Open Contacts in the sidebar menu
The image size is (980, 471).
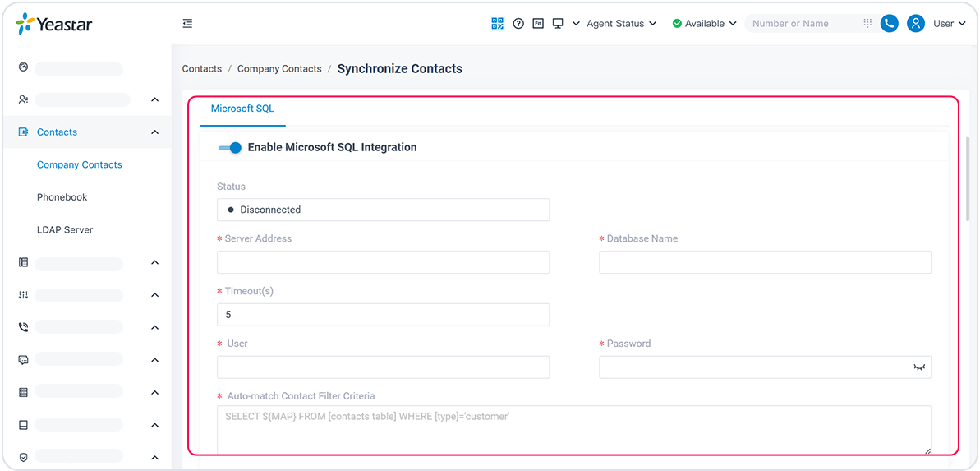point(57,132)
